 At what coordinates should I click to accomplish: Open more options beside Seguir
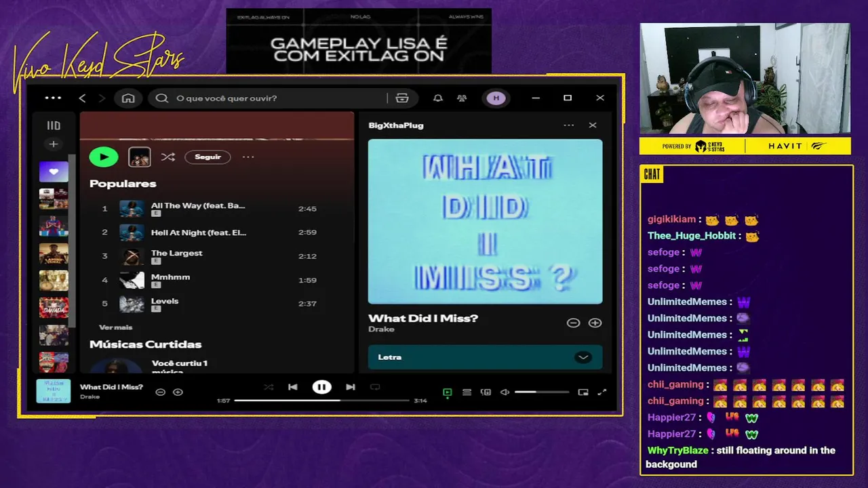(248, 157)
